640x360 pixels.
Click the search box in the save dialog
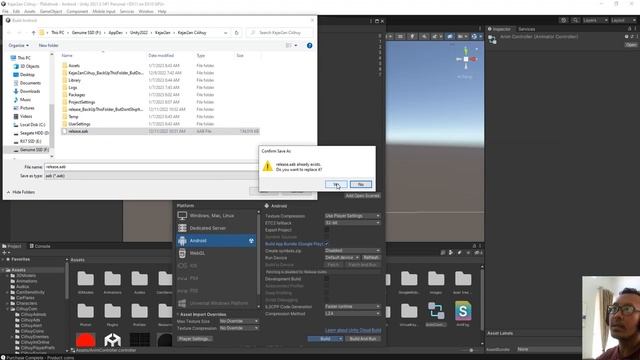click(x=280, y=33)
